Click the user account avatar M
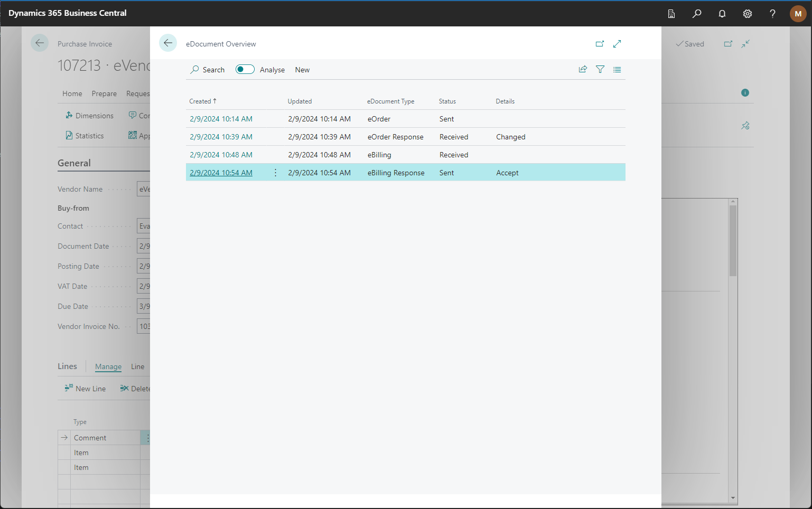The image size is (812, 509). [798, 14]
